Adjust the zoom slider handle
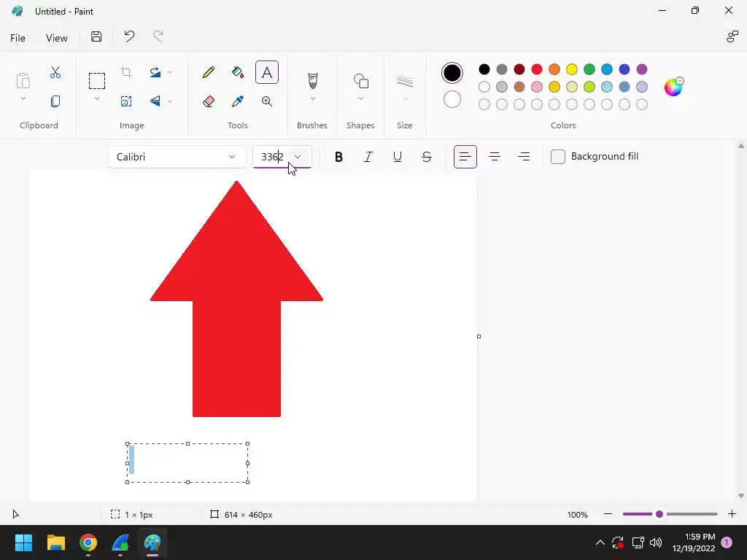The width and height of the screenshot is (747, 560). tap(659, 514)
